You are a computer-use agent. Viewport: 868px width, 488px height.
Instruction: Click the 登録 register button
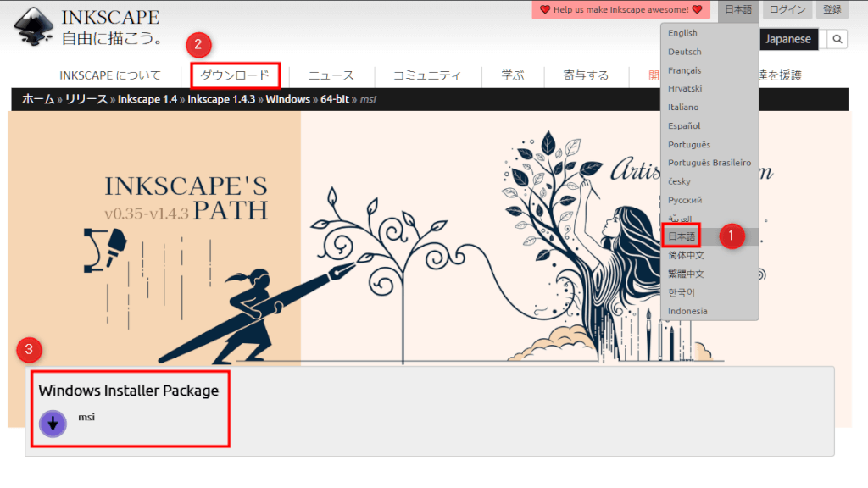pos(832,10)
